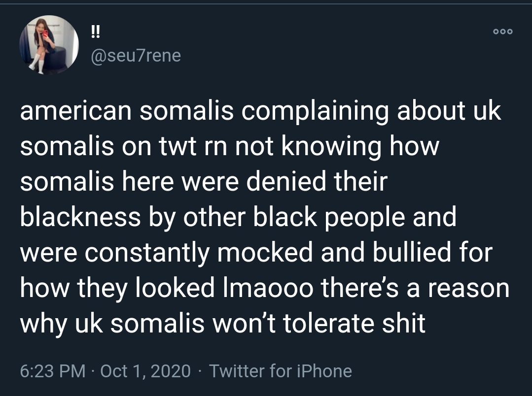532x396 pixels.
Task: Click the word "american" in the tweet
Action: pyautogui.click(x=75, y=111)
